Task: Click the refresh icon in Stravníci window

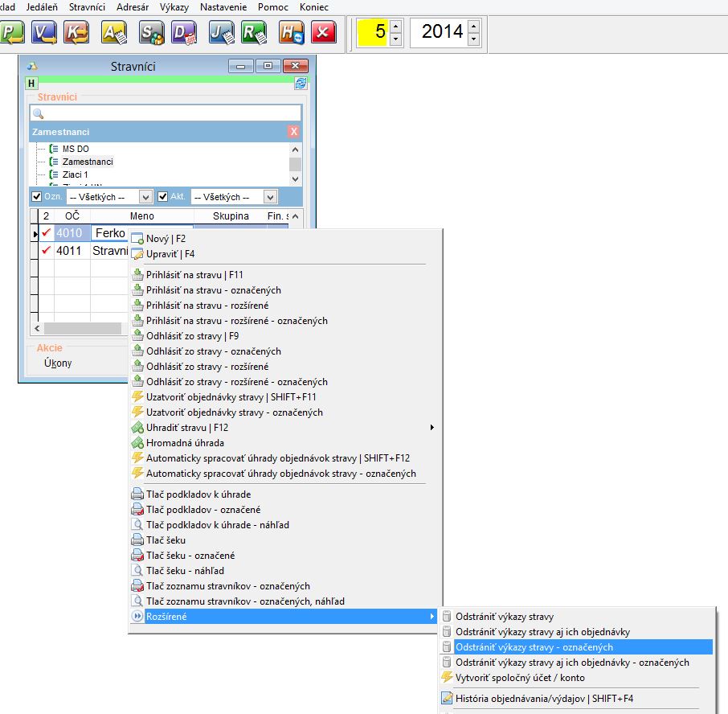Action: pyautogui.click(x=301, y=83)
